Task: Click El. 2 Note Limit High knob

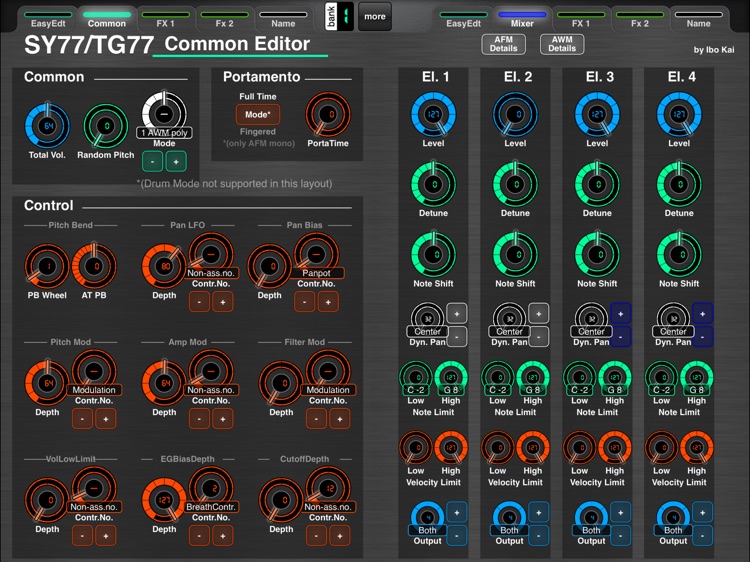Action: (x=533, y=378)
